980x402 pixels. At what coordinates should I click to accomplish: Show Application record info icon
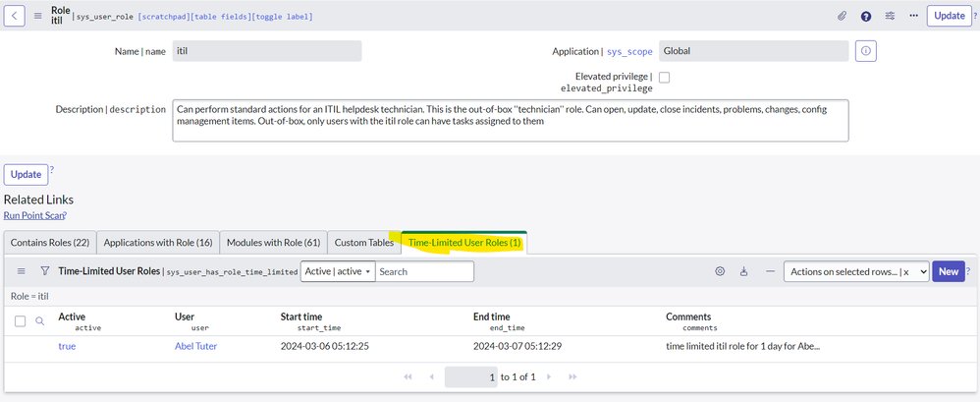[x=866, y=51]
